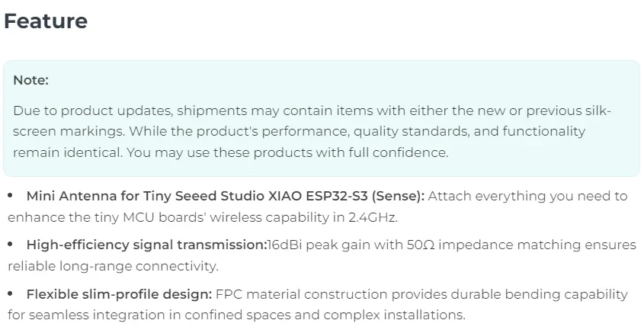The width and height of the screenshot is (644, 333).
Task: Click the ESP32-S3 (Sense) text
Action: coord(365,197)
